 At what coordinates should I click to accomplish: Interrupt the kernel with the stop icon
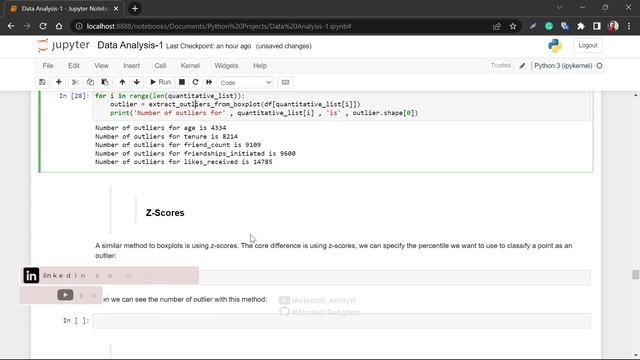click(x=182, y=82)
